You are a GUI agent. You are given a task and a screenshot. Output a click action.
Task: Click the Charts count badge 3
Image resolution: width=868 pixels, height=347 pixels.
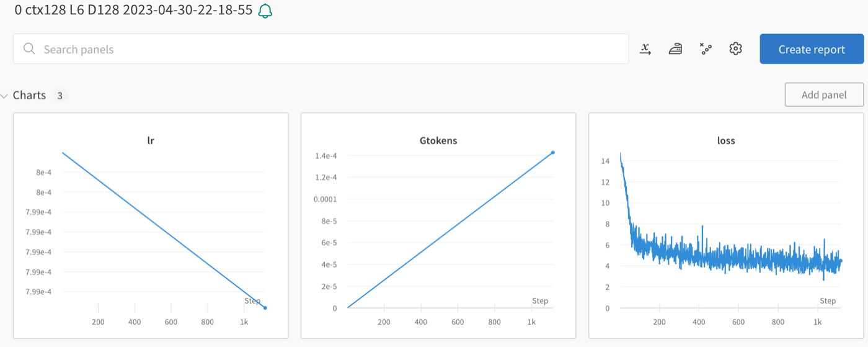click(x=60, y=96)
